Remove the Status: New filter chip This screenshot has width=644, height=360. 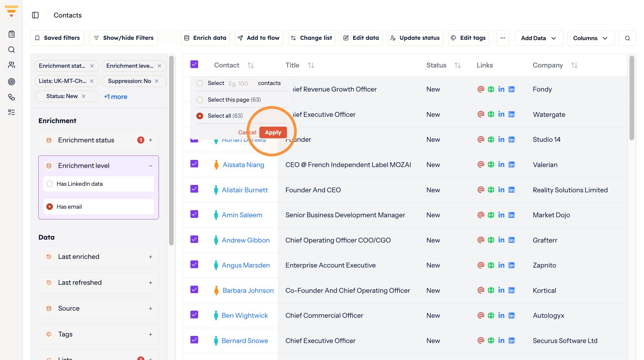tap(84, 96)
